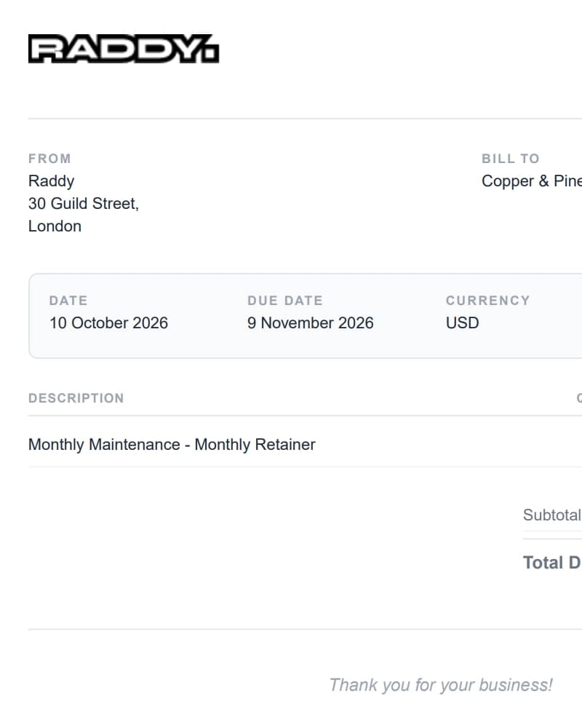
Task: Click the bold Total label
Action: [552, 563]
